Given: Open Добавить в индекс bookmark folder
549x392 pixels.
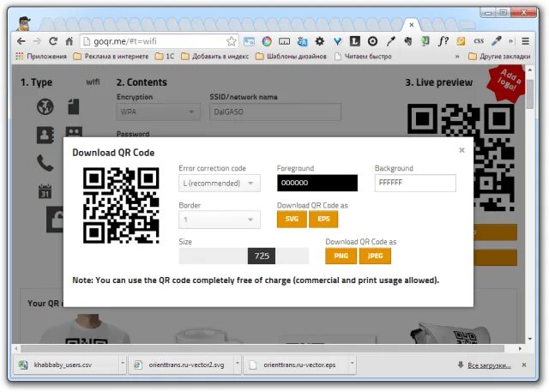Looking at the screenshot, I should [215, 57].
